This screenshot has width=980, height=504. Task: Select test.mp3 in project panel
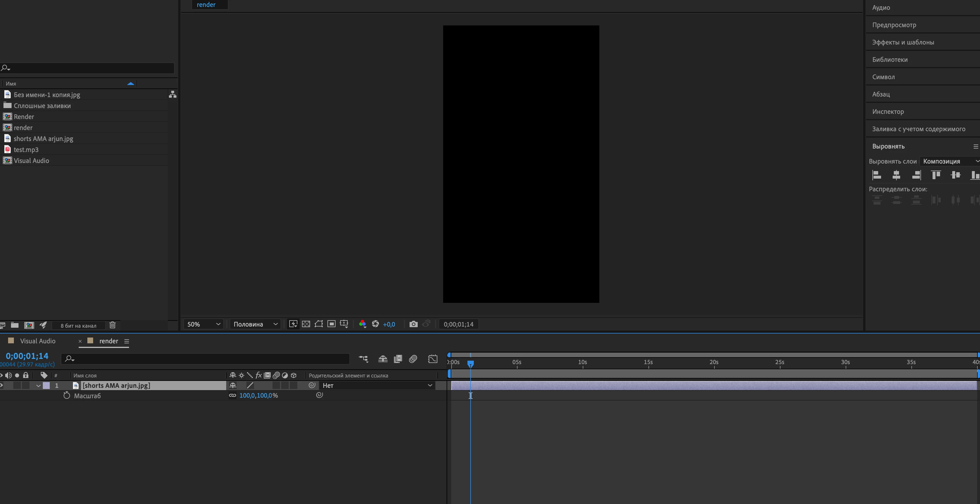click(26, 150)
